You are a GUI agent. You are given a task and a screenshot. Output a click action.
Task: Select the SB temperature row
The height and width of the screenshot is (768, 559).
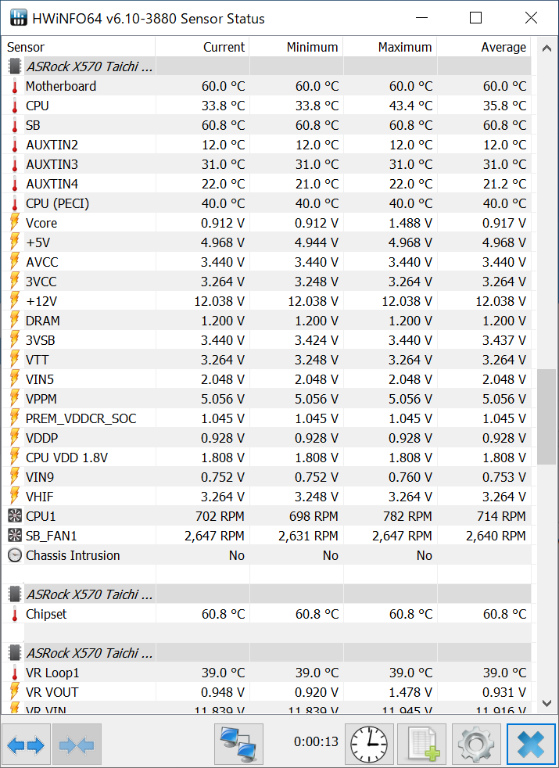click(x=267, y=125)
